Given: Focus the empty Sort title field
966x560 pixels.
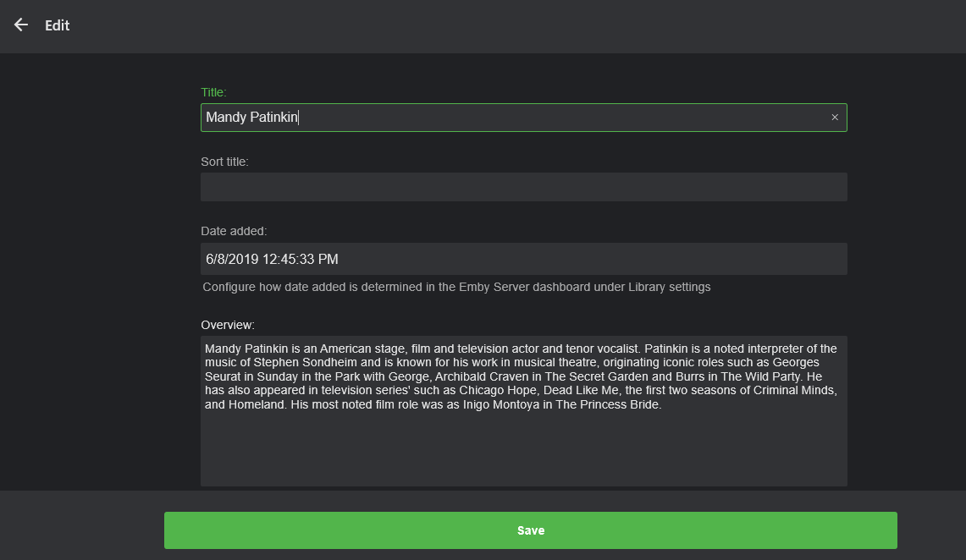Looking at the screenshot, I should pos(523,187).
